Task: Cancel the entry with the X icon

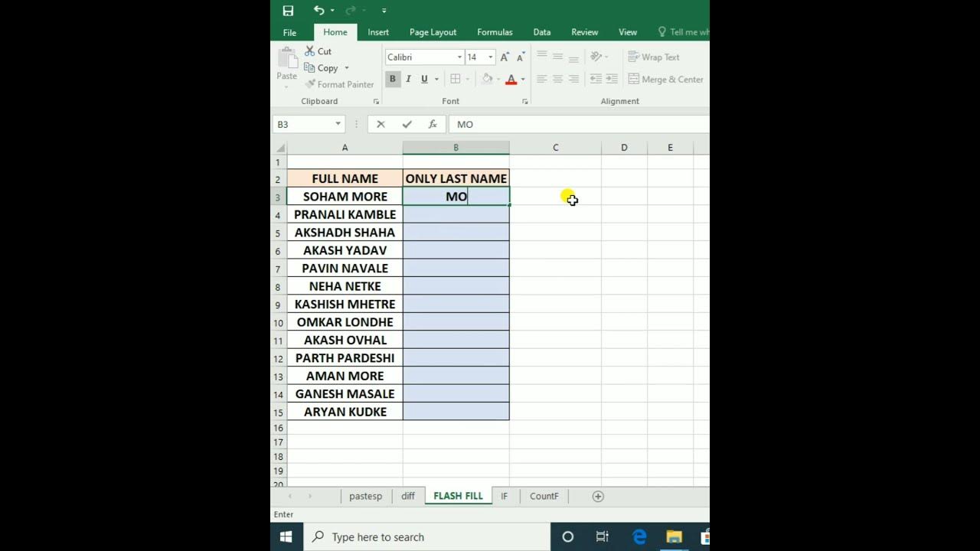Action: coord(381,124)
